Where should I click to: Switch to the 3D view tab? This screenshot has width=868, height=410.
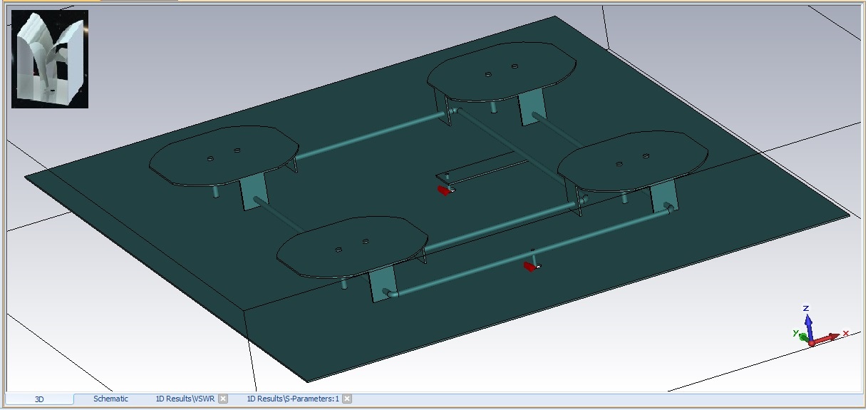(x=39, y=399)
